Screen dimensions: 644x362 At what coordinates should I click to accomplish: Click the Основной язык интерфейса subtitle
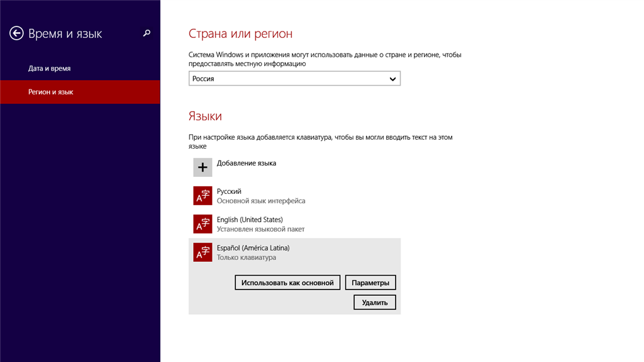tap(261, 201)
